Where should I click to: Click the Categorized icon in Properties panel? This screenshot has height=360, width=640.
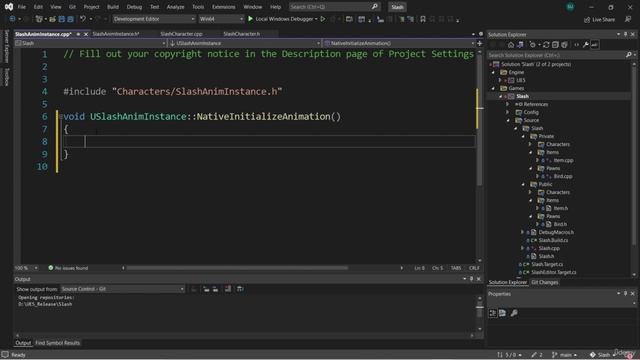tap(493, 313)
